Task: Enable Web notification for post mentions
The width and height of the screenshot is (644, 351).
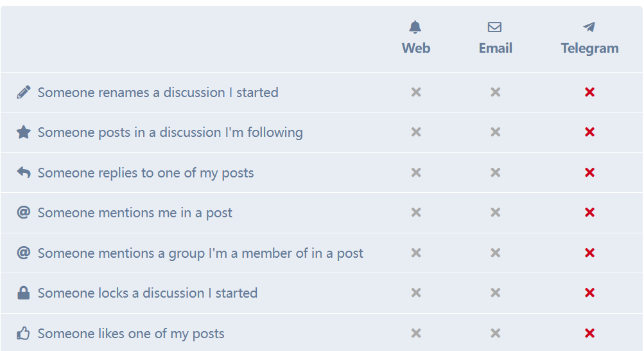Action: (x=416, y=212)
